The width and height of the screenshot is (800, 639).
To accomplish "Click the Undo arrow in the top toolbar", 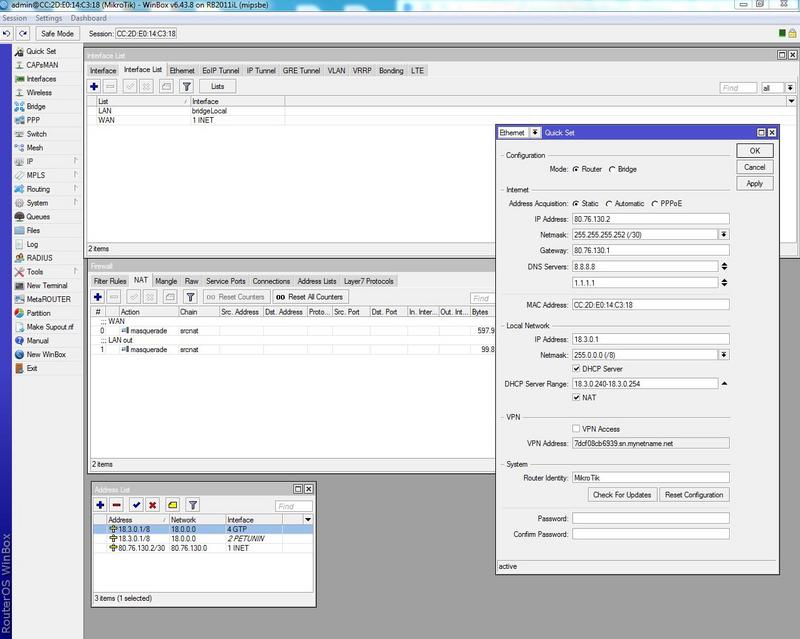I will pyautogui.click(x=7, y=34).
